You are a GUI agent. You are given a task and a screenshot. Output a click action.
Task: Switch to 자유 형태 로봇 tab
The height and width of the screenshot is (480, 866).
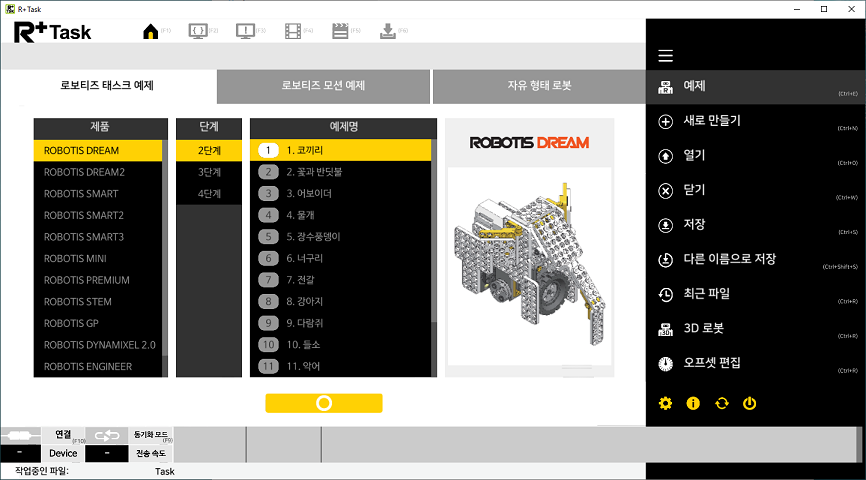click(x=539, y=86)
